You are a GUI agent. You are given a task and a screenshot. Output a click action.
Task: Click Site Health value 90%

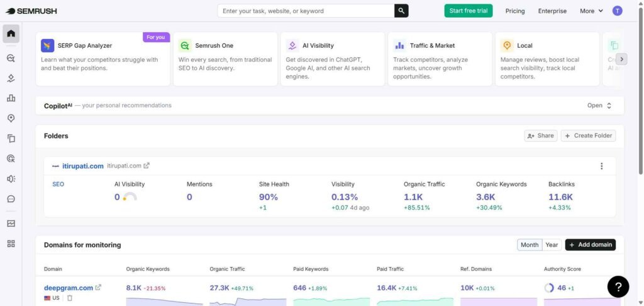point(269,197)
